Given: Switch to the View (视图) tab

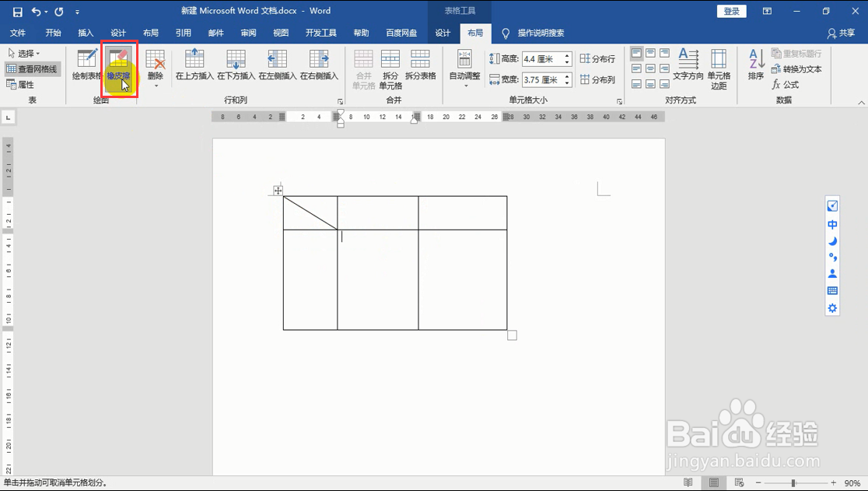Looking at the screenshot, I should [x=281, y=33].
